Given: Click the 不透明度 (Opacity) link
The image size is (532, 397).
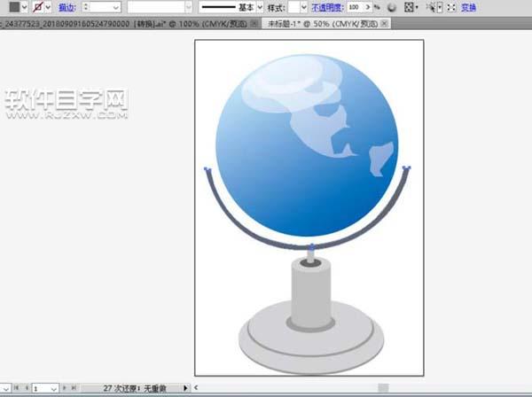Looking at the screenshot, I should point(326,7).
